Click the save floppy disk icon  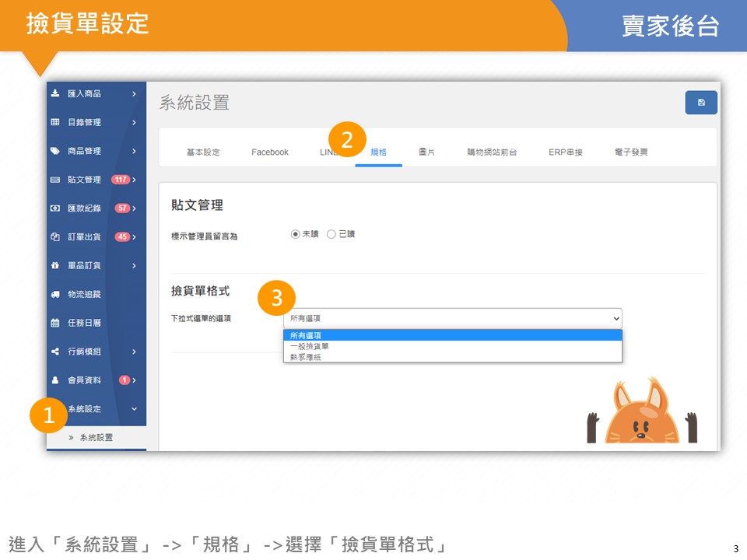pyautogui.click(x=701, y=103)
